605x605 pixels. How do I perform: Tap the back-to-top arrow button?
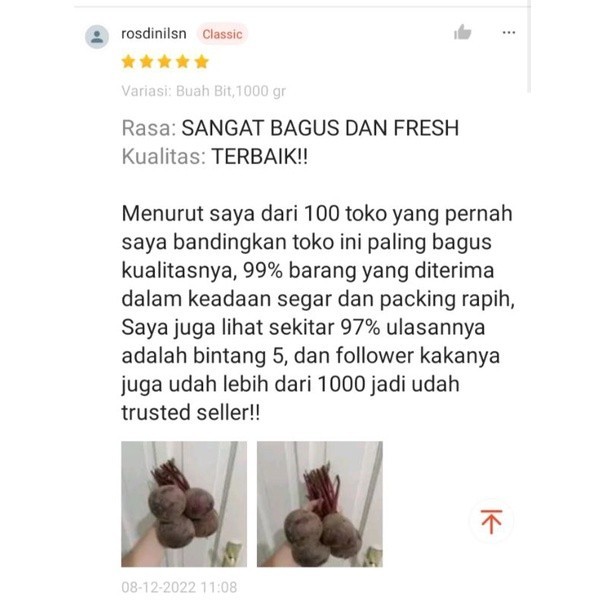(x=491, y=521)
